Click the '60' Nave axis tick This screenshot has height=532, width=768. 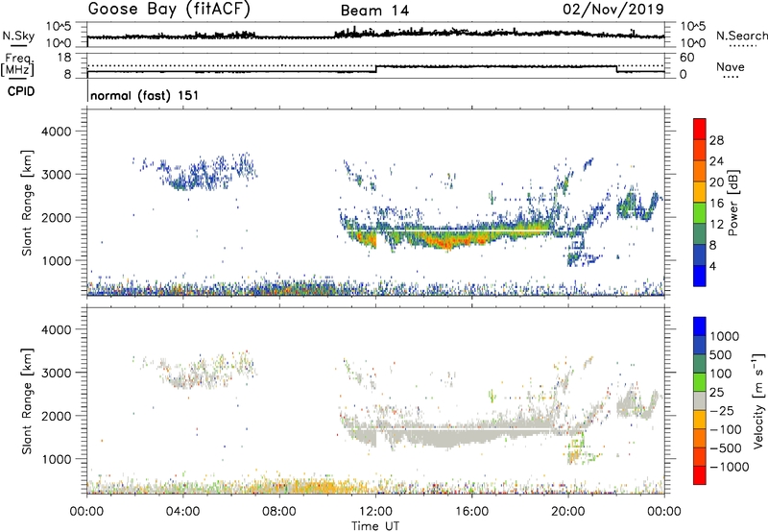click(x=686, y=58)
